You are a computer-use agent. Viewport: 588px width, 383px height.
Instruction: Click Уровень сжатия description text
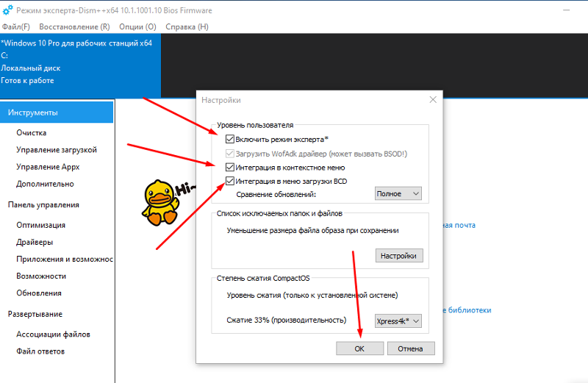click(312, 296)
